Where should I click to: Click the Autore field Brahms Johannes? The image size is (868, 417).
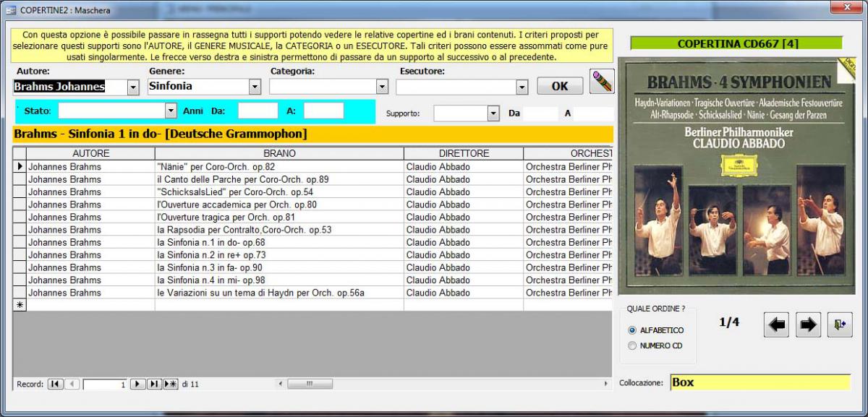point(70,87)
